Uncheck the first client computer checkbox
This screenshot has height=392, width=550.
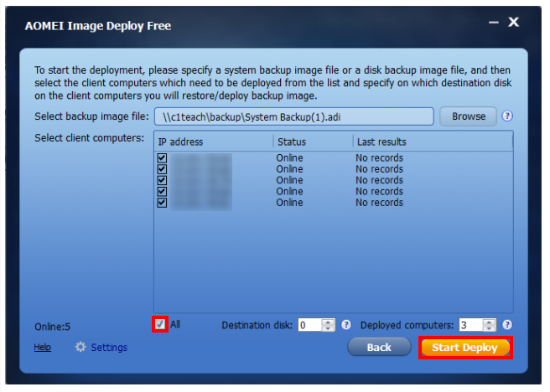[162, 158]
